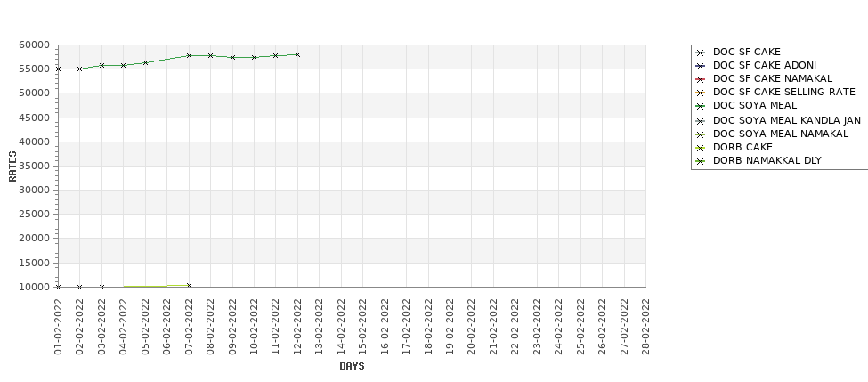
Task: Click the 20000 y-axis label
Action: pos(35,238)
